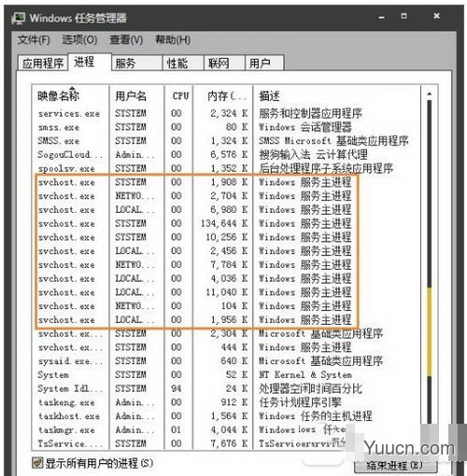
Task: Sort by 内存 column header
Action: click(223, 96)
